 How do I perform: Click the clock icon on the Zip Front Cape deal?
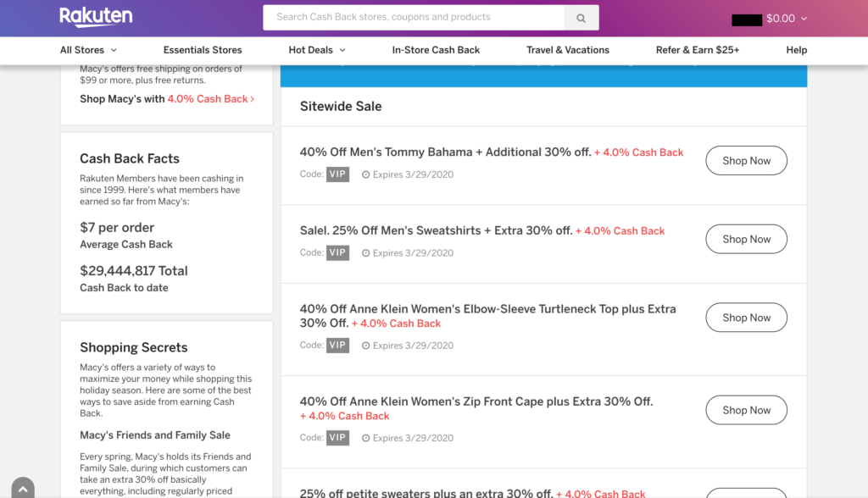pyautogui.click(x=366, y=438)
